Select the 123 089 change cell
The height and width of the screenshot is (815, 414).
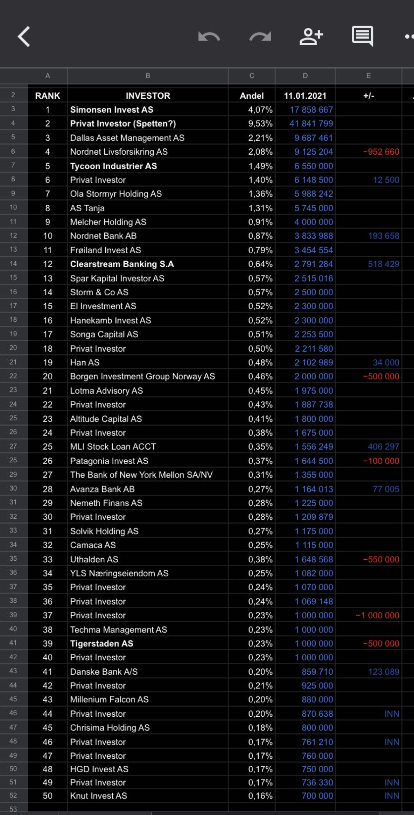click(x=369, y=672)
